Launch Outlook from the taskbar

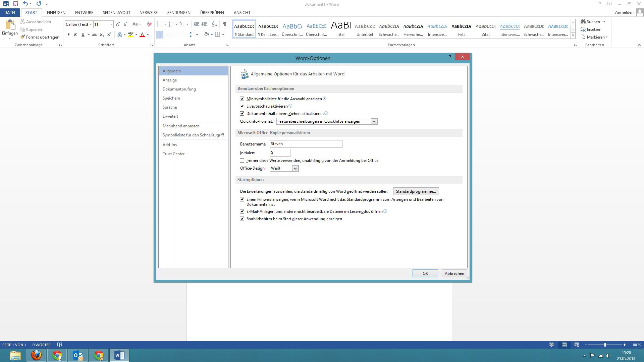click(x=77, y=355)
